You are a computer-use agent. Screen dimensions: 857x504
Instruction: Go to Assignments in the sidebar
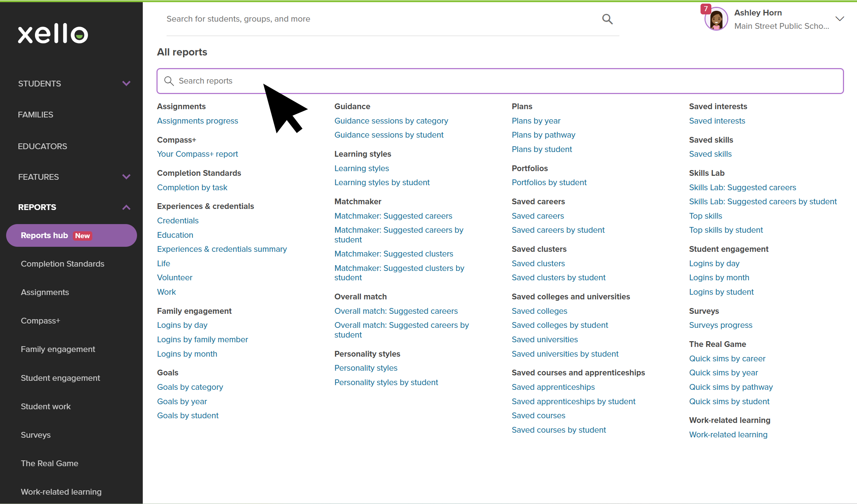[x=45, y=292]
